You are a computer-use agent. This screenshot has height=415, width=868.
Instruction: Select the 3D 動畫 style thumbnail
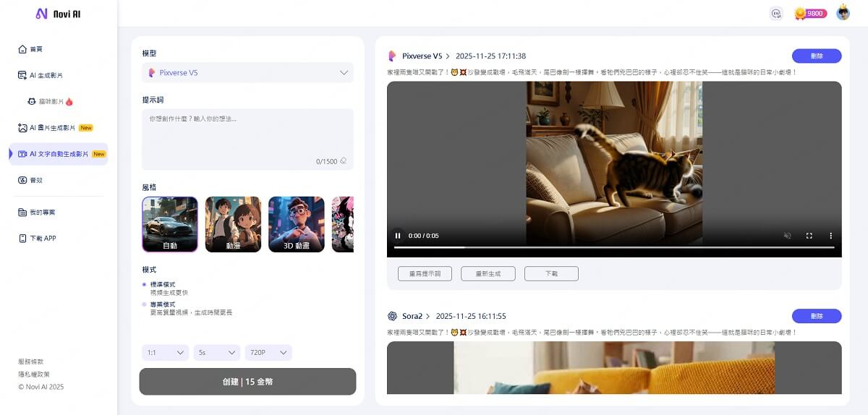297,224
